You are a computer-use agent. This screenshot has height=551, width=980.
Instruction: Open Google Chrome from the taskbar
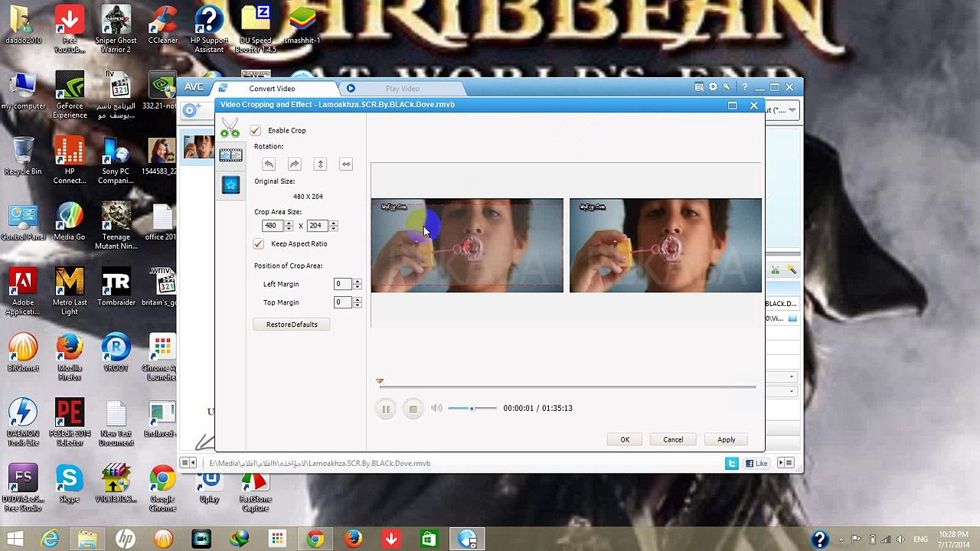click(315, 540)
